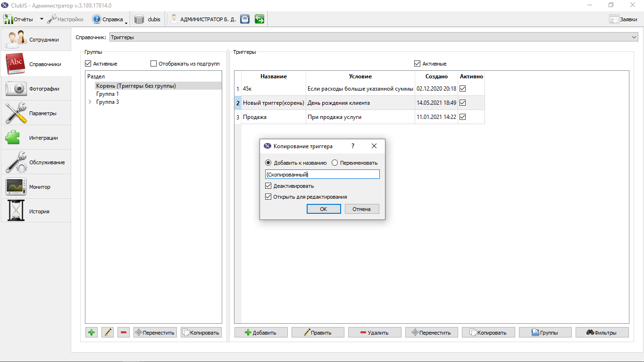This screenshot has height=362, width=644.
Task: Edit group with the pencil icon
Action: 108,332
